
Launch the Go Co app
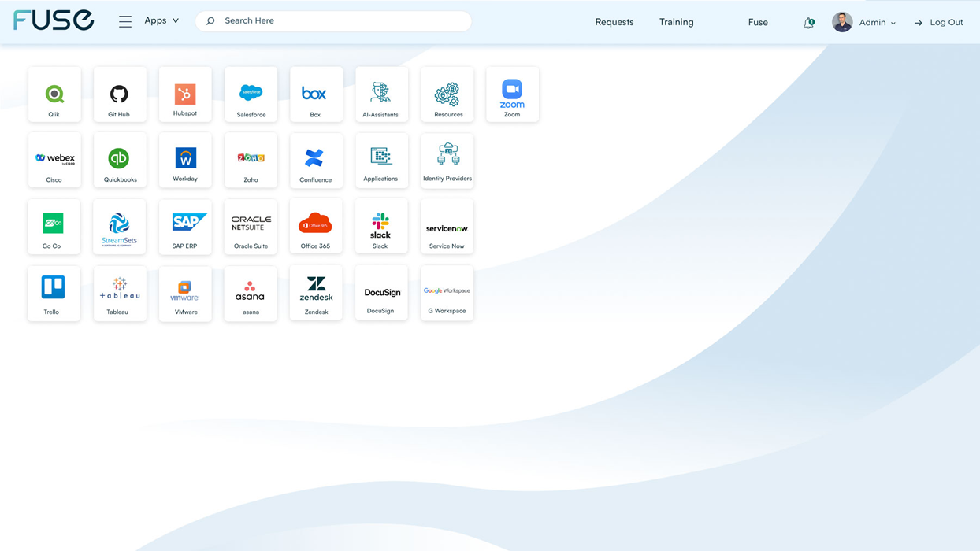(54, 226)
